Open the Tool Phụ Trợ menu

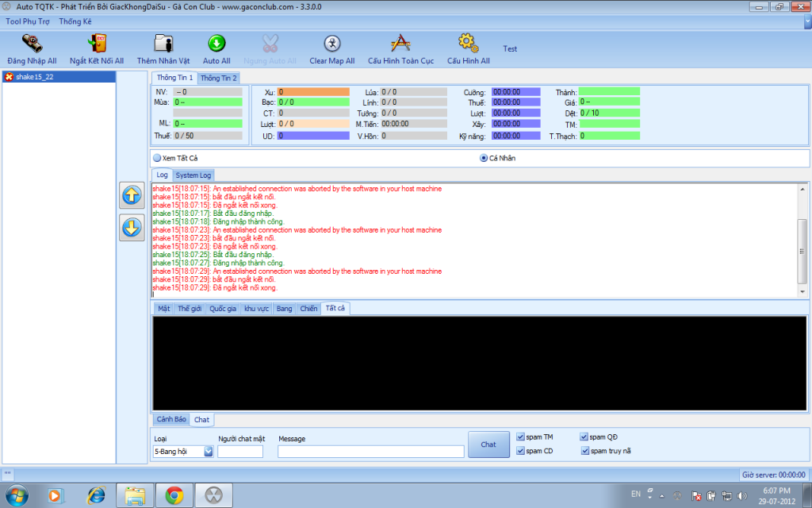pyautogui.click(x=28, y=21)
